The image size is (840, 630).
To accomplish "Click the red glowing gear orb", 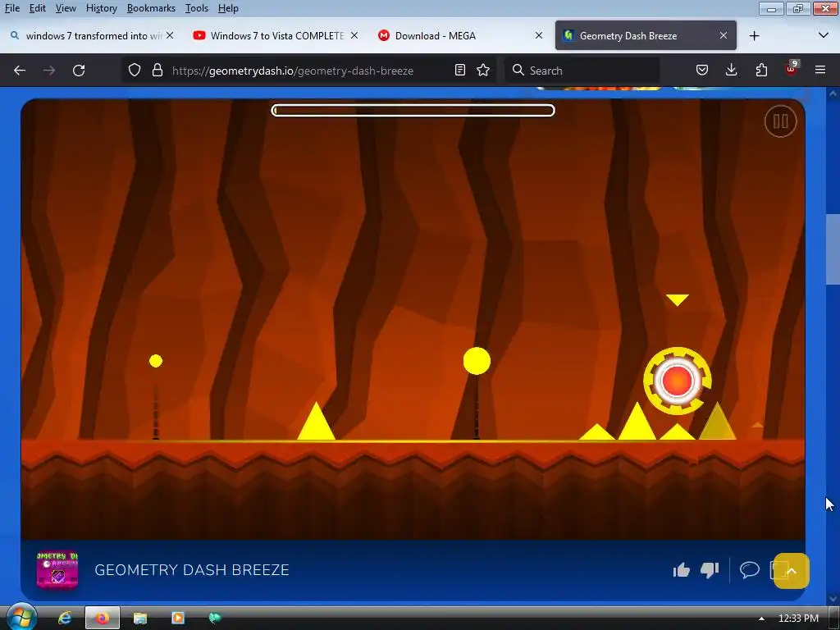I will (677, 381).
